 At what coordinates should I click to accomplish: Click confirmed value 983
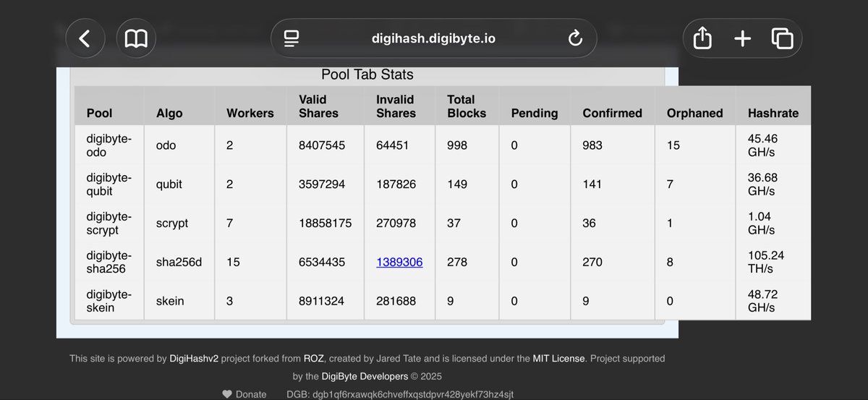click(x=592, y=145)
